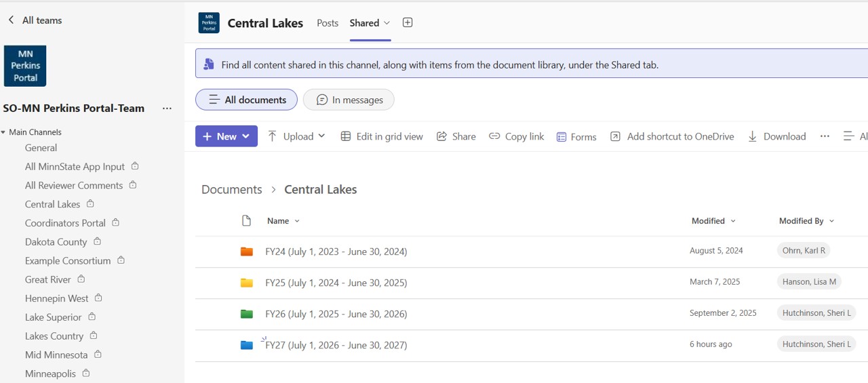Click Copy link
The height and width of the screenshot is (383, 868).
(x=517, y=136)
